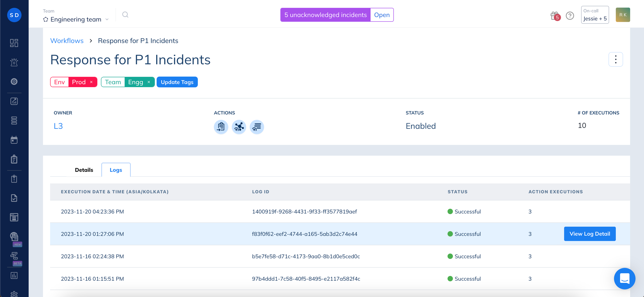The image size is (644, 297).
Task: Open the clipboard alert icon in sidebar
Action: [14, 179]
